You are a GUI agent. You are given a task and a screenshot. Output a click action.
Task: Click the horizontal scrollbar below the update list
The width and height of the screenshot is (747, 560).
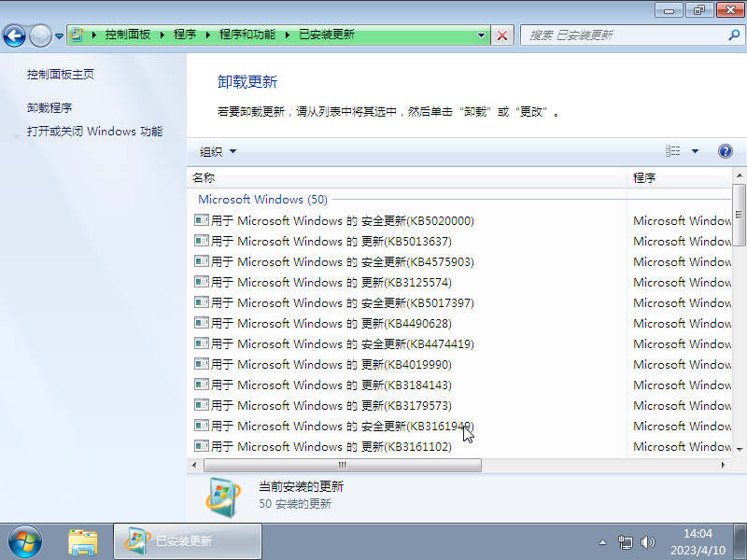pyautogui.click(x=341, y=465)
